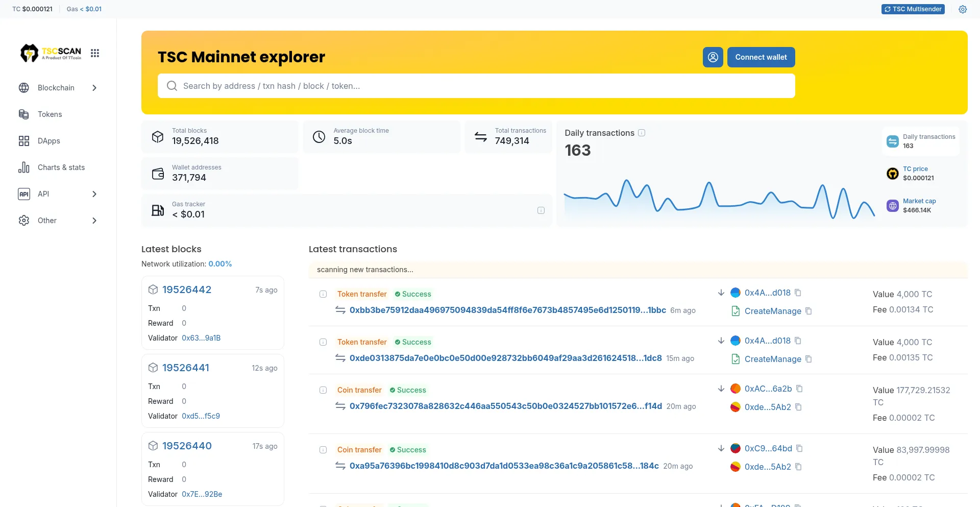The image size is (980, 507).
Task: Click the Gas < $0.01 indicator in top bar
Action: pyautogui.click(x=84, y=9)
